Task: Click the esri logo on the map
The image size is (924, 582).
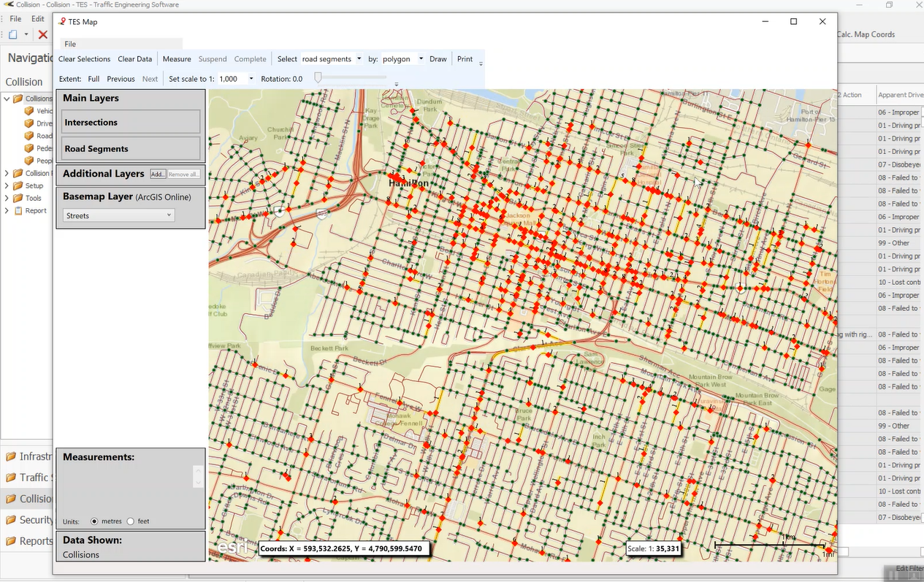Action: [232, 545]
